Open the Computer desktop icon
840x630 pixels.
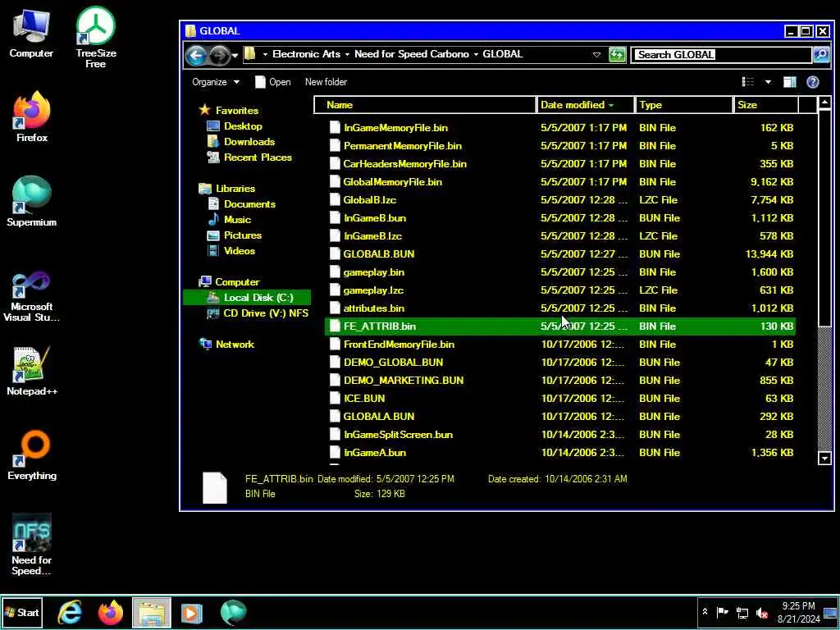(31, 33)
